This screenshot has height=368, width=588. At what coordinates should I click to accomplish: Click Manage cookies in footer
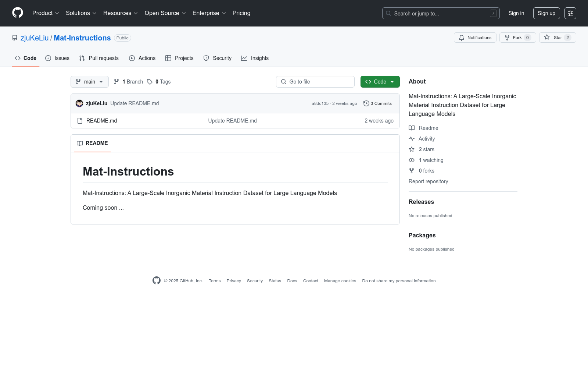tap(340, 281)
